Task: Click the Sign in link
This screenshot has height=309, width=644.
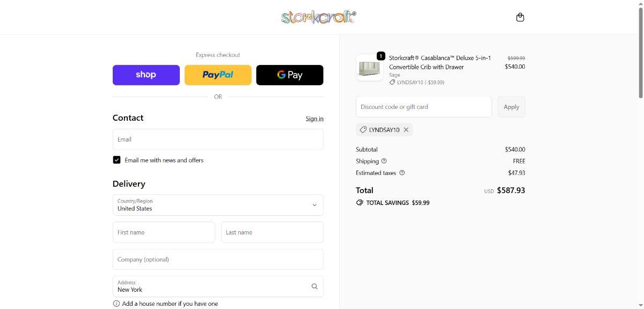Action: [x=314, y=119]
